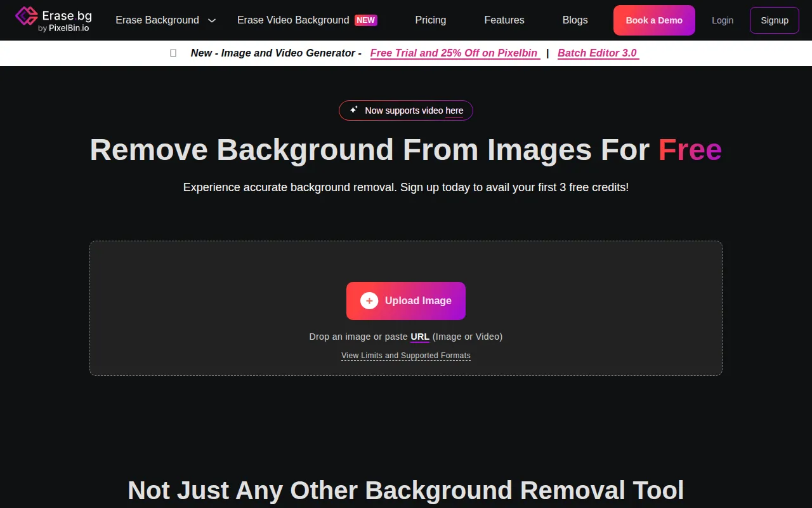This screenshot has width=812, height=508.
Task: Click 'New - Image and Video Generator' text
Action: click(276, 53)
